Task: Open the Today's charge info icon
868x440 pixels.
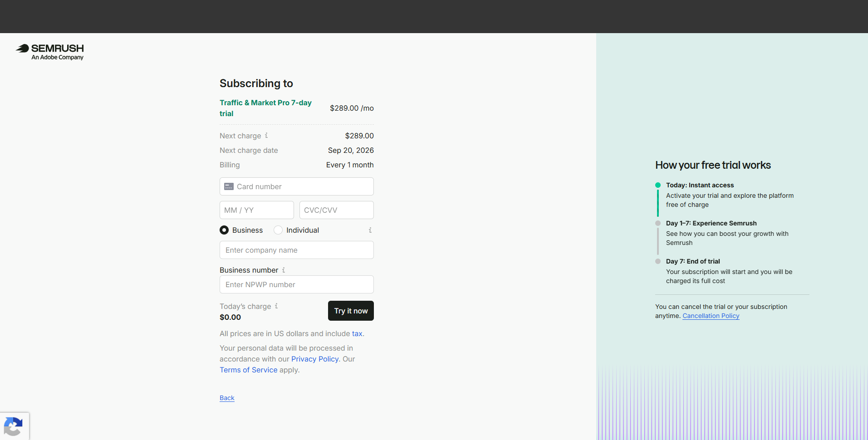Action: click(276, 306)
